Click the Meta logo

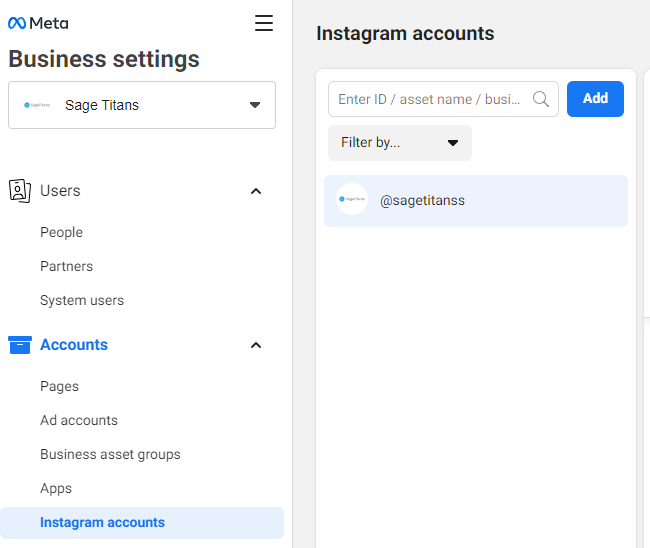38,23
